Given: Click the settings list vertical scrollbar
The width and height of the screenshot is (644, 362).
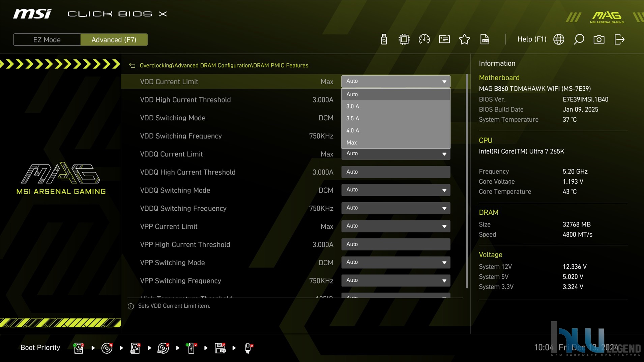Looking at the screenshot, I should pos(467,181).
